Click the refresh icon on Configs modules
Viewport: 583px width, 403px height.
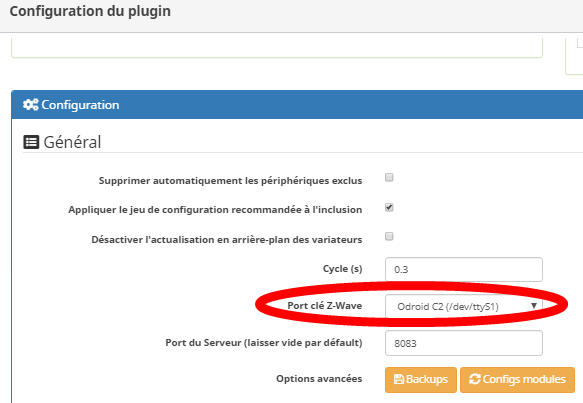475,379
